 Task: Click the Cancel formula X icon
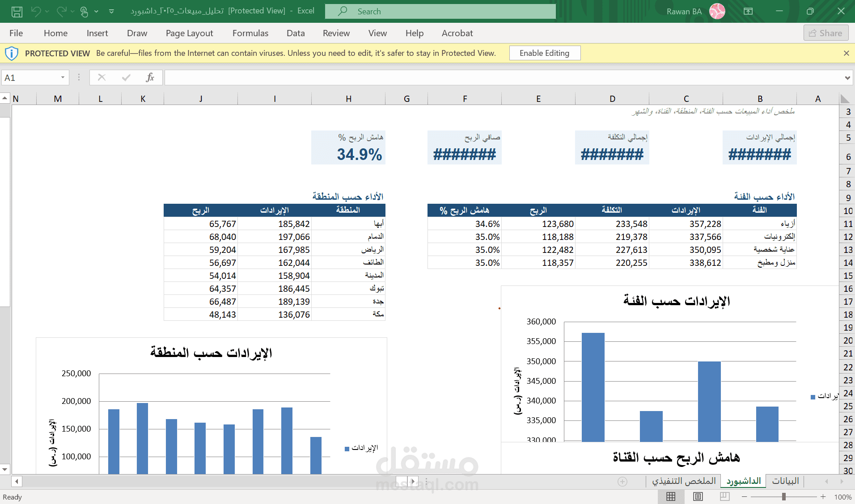pos(102,78)
